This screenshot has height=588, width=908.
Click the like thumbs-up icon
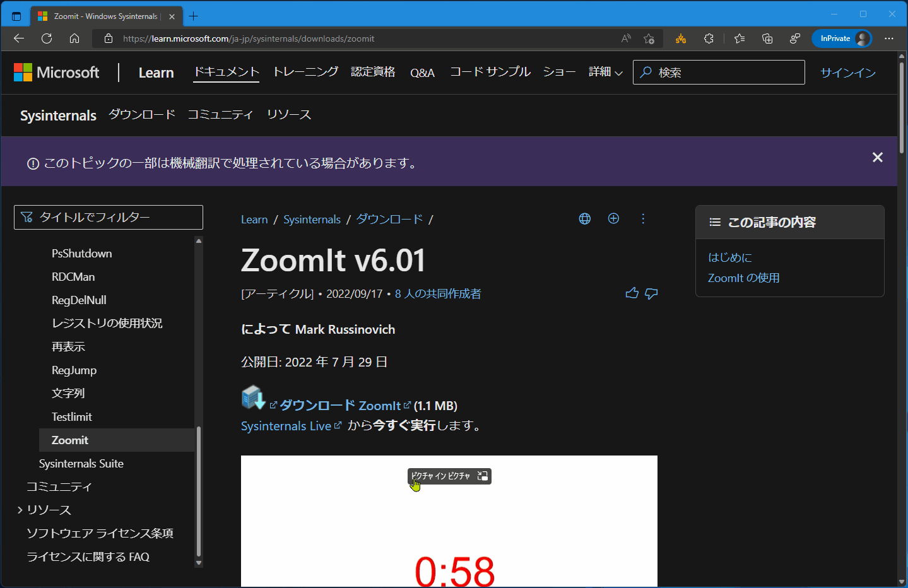632,293
